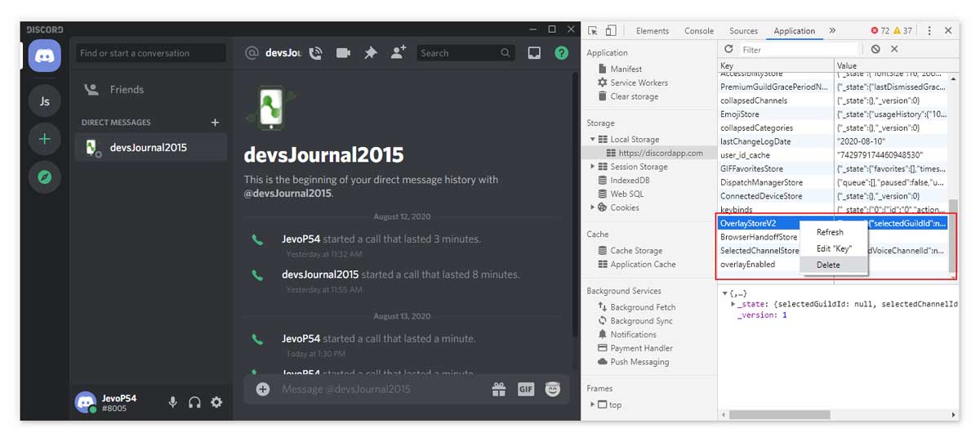Open Service Workers section
The image size is (980, 438).
[x=639, y=83]
